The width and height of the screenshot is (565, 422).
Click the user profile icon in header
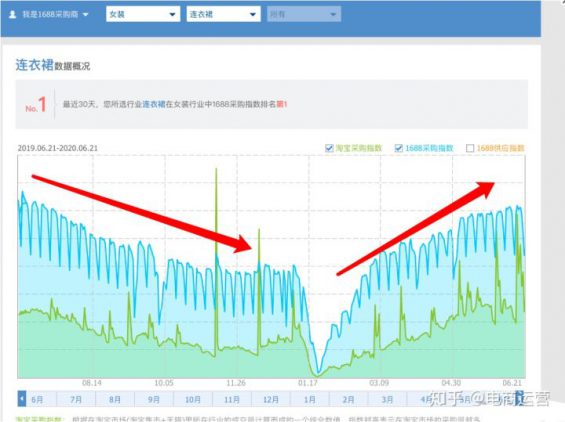pyautogui.click(x=13, y=14)
